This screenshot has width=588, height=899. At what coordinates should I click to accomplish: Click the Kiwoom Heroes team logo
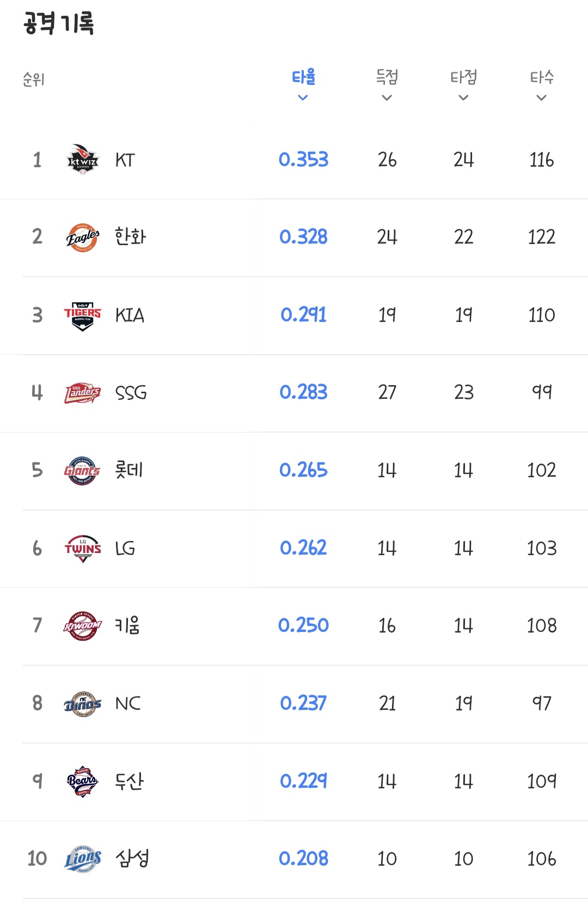[x=82, y=626]
